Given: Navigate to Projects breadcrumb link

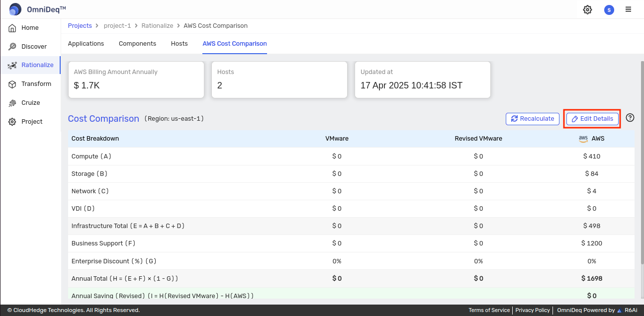Looking at the screenshot, I should 80,26.
